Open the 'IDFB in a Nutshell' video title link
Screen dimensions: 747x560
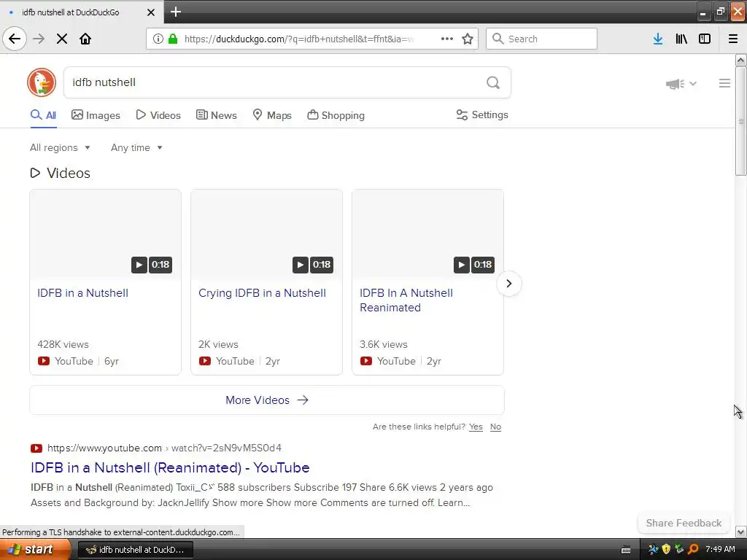(83, 293)
